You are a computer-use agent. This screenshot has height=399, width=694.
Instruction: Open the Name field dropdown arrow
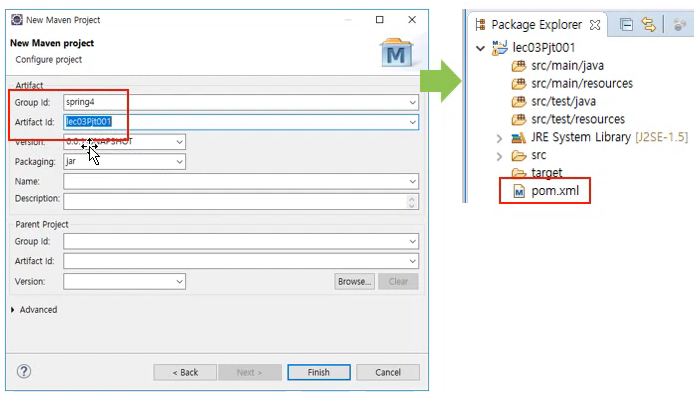(413, 182)
